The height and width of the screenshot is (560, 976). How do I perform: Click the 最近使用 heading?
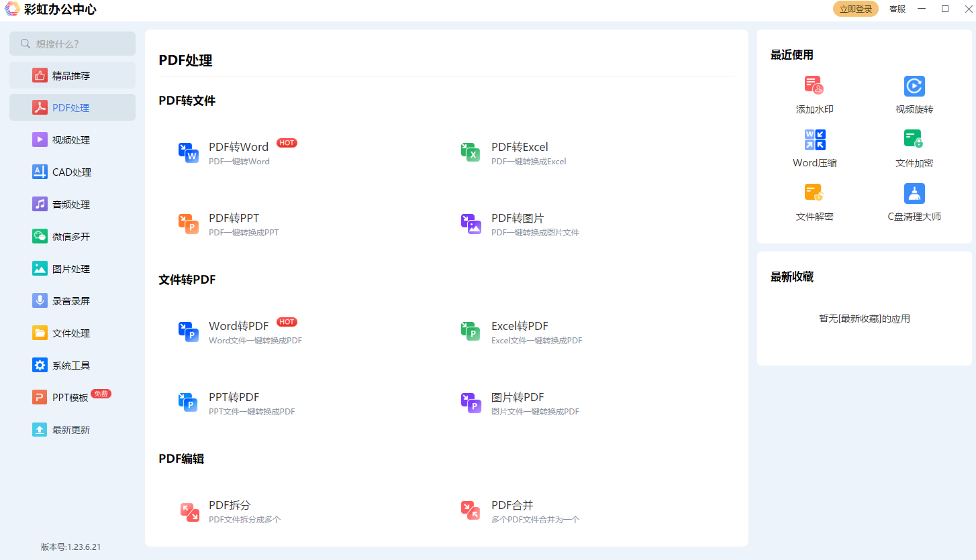tap(792, 55)
